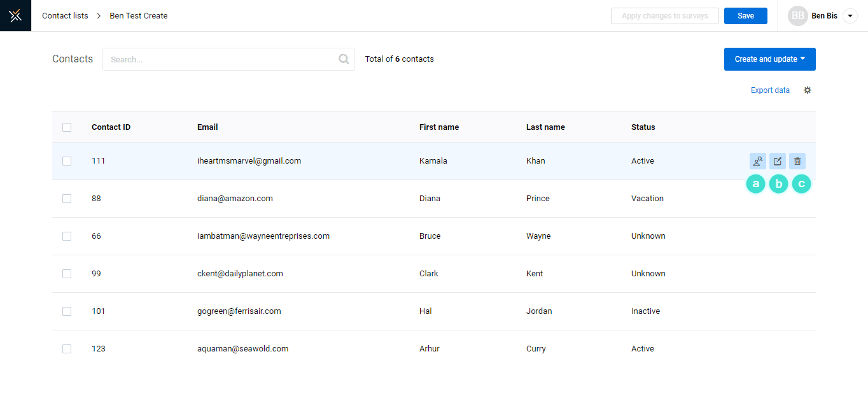Click the Export data link
The height and width of the screenshot is (396, 868).
coord(770,90)
